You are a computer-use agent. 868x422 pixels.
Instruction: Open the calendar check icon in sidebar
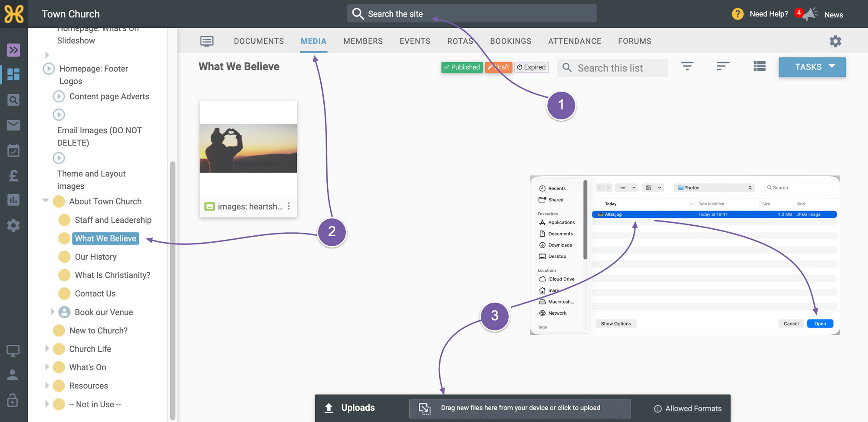coord(13,151)
